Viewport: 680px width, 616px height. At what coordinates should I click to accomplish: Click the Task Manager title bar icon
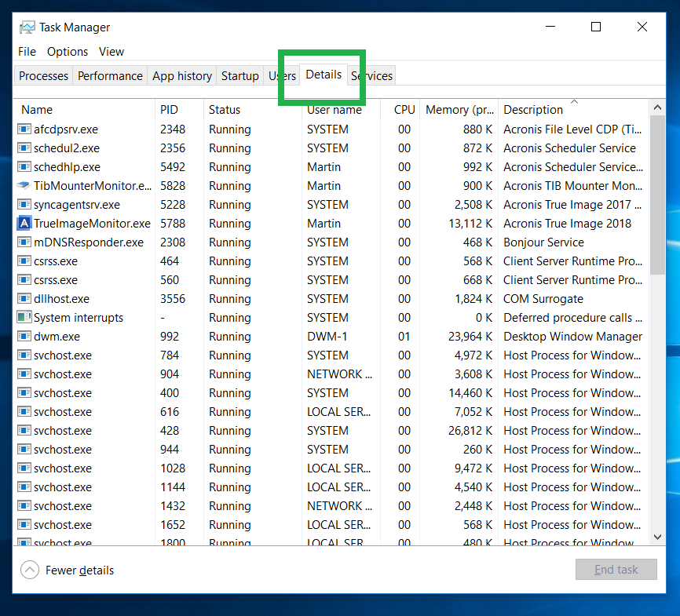click(27, 27)
